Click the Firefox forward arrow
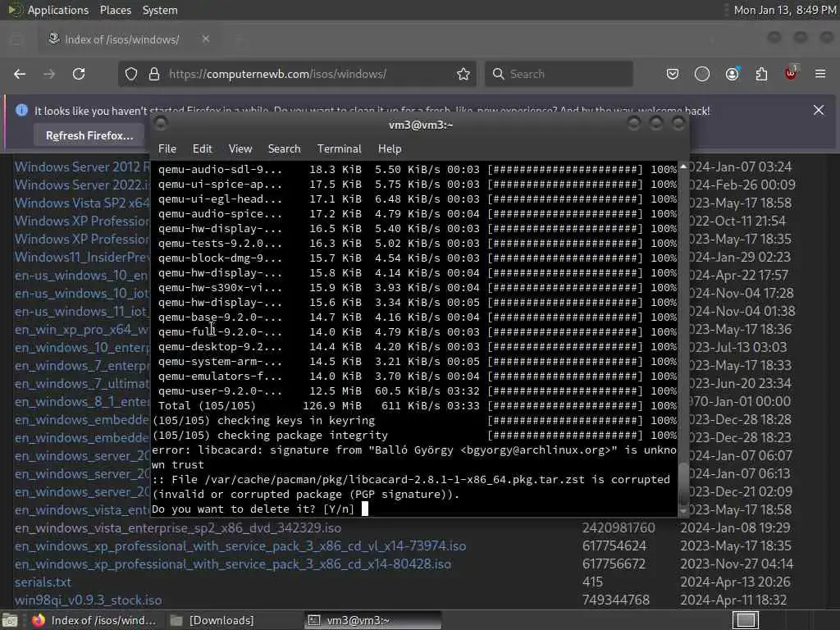 [x=49, y=74]
